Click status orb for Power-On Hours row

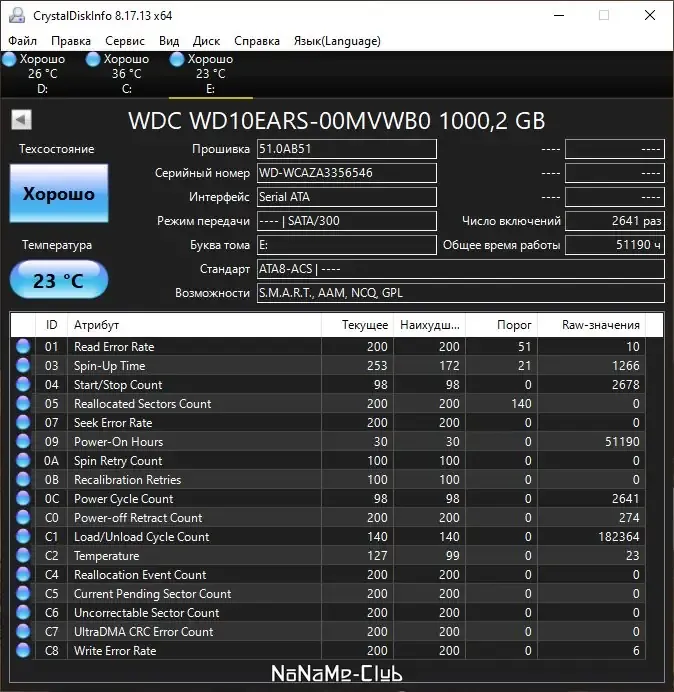pos(23,441)
